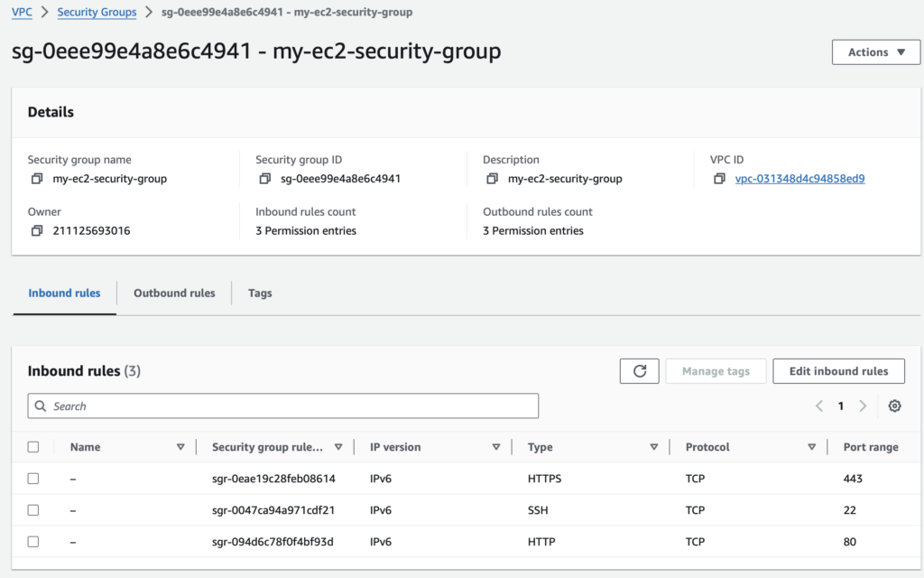This screenshot has width=924, height=578.
Task: Click the Manage tags button
Action: point(716,371)
